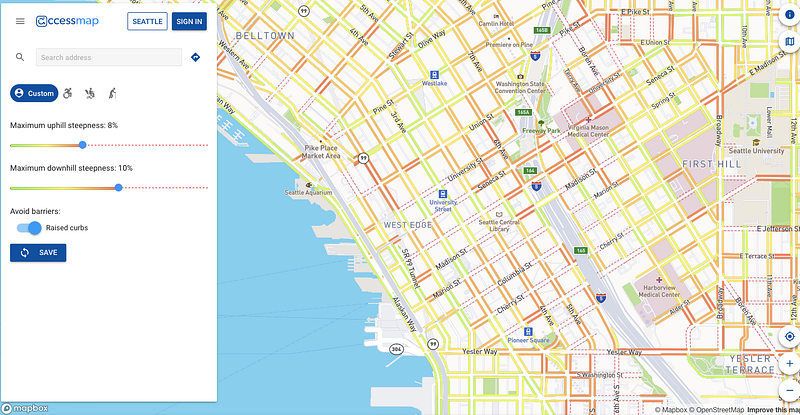Click the AccessMap logo

[x=67, y=21]
